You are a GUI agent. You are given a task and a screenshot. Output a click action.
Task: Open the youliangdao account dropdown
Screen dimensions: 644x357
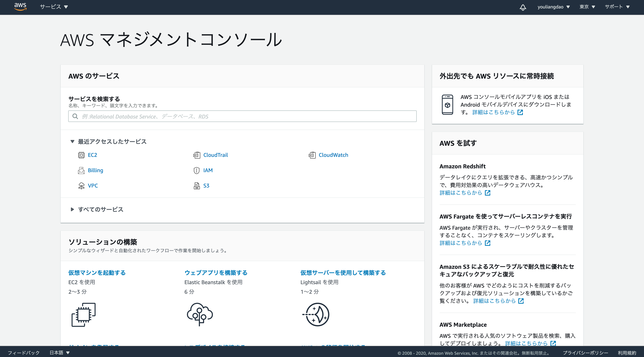pyautogui.click(x=553, y=7)
